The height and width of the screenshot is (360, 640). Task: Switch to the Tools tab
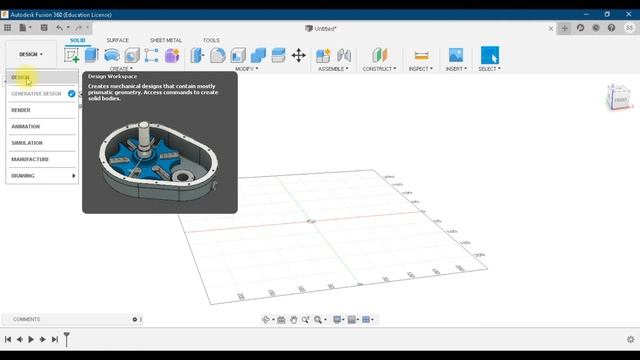(x=211, y=40)
